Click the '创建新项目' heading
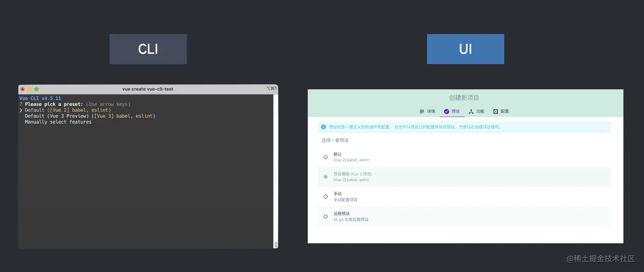The width and height of the screenshot is (644, 272). [x=464, y=97]
